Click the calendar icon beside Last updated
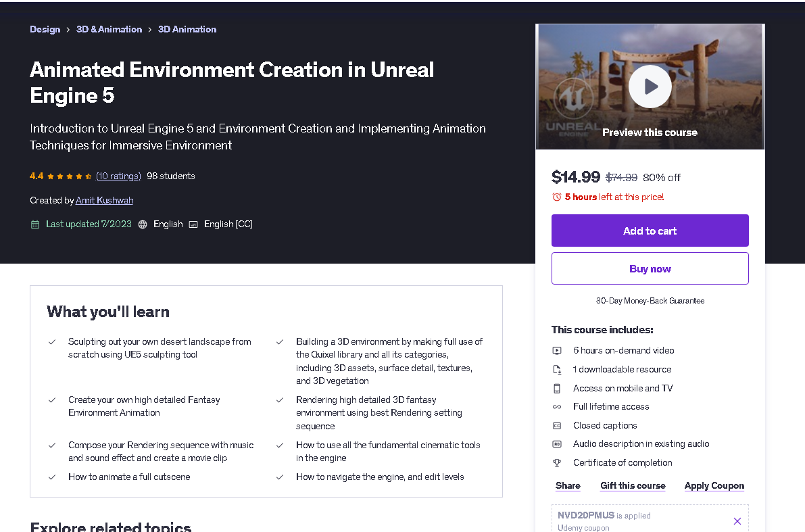805x532 pixels. point(35,224)
